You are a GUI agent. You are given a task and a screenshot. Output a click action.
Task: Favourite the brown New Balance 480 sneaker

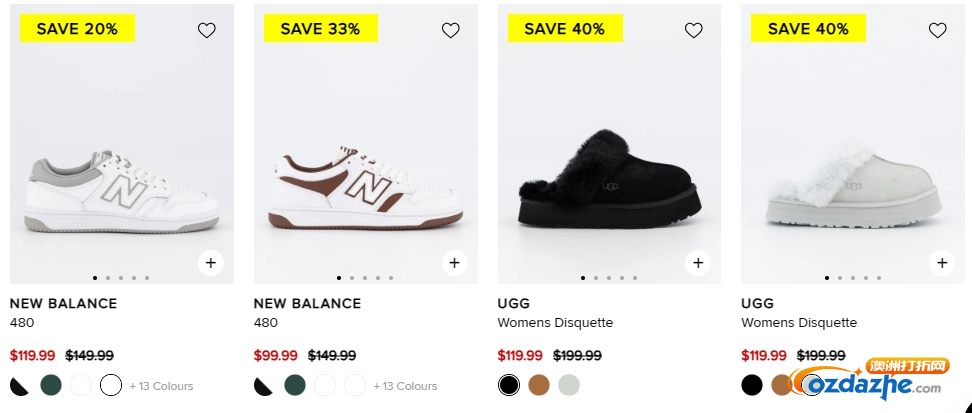(451, 30)
